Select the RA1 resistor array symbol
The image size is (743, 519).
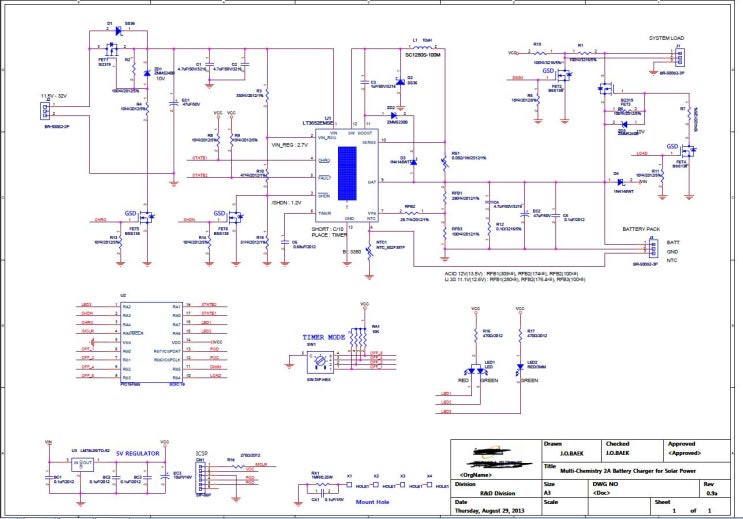click(x=358, y=339)
